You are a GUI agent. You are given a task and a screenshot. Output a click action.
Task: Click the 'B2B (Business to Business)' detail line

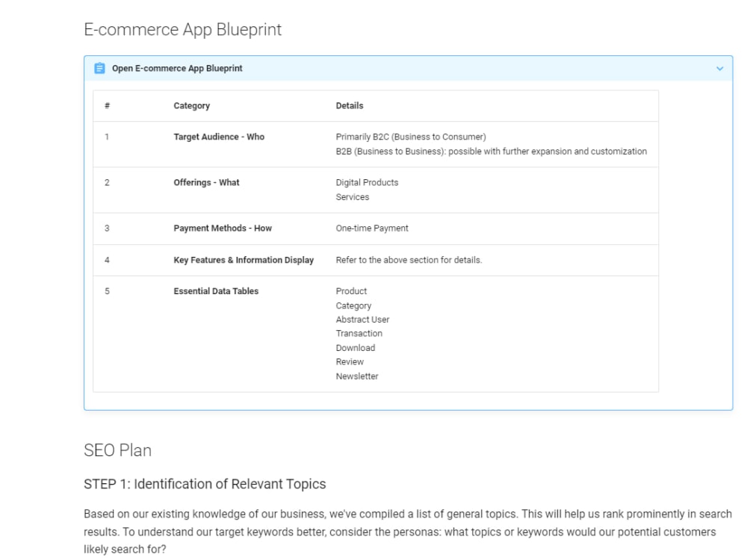pos(492,151)
